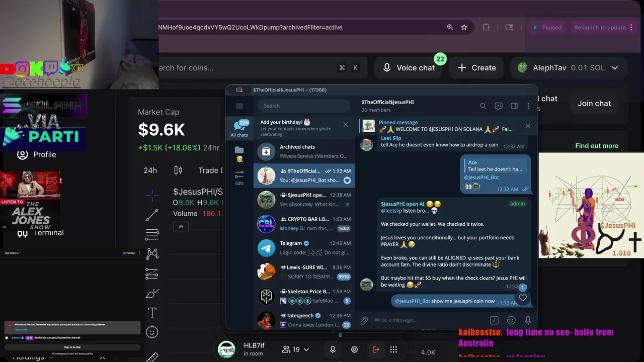
Task: Expand the 19 participants dropdown in voice room
Action: click(x=295, y=349)
